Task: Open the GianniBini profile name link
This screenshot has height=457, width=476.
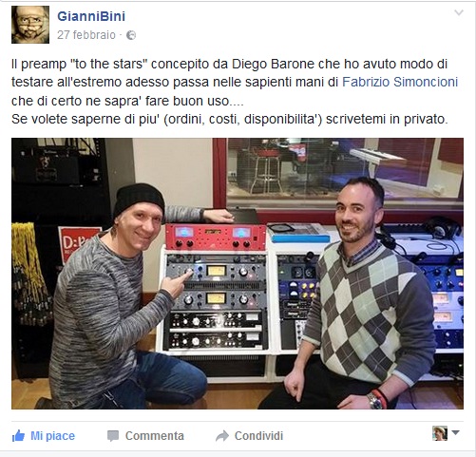Action: pos(91,16)
